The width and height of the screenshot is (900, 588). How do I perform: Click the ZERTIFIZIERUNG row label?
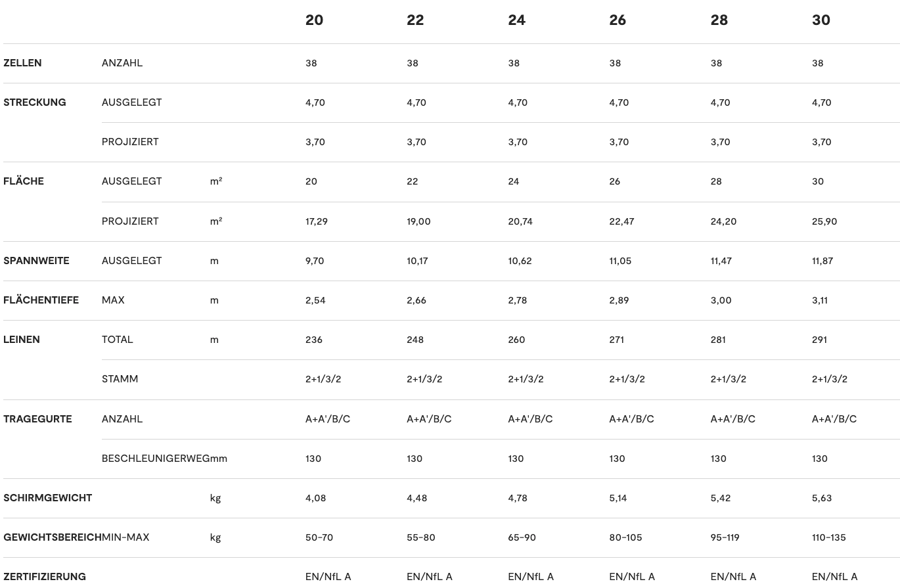coord(45,577)
